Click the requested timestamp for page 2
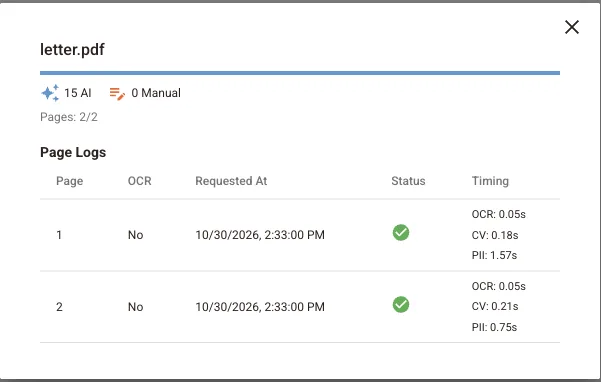 [x=260, y=307]
